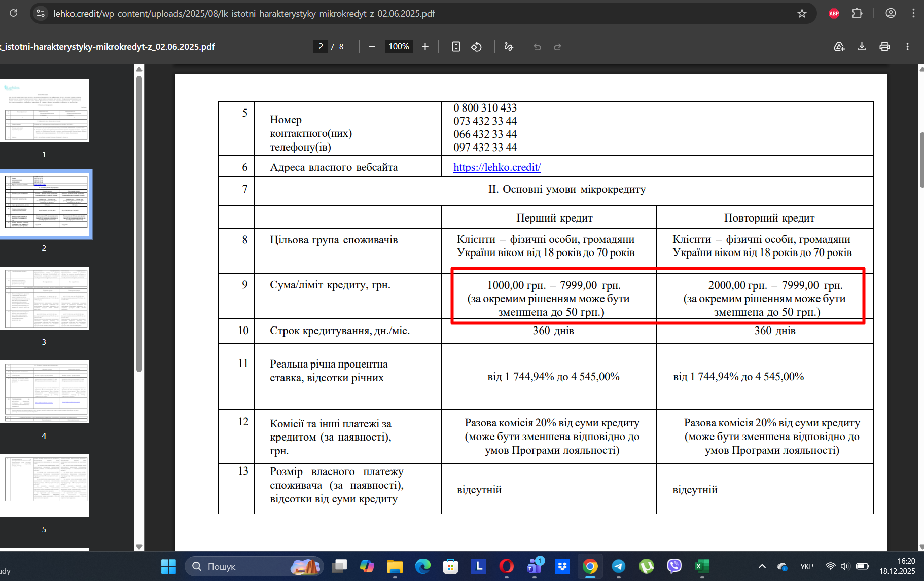Open the Chrome Extensions puzzle menu
This screenshot has width=924, height=581.
[x=857, y=14]
